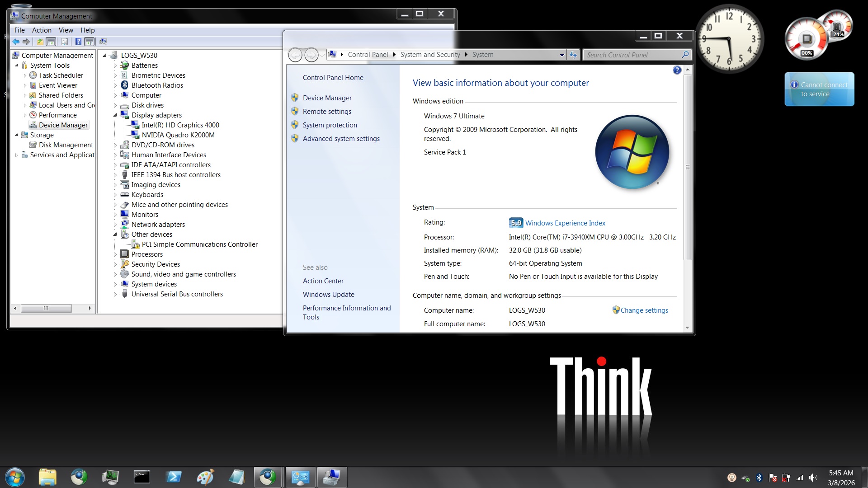This screenshot has width=868, height=488.
Task: Click the Bluetooth tray icon
Action: (x=759, y=478)
